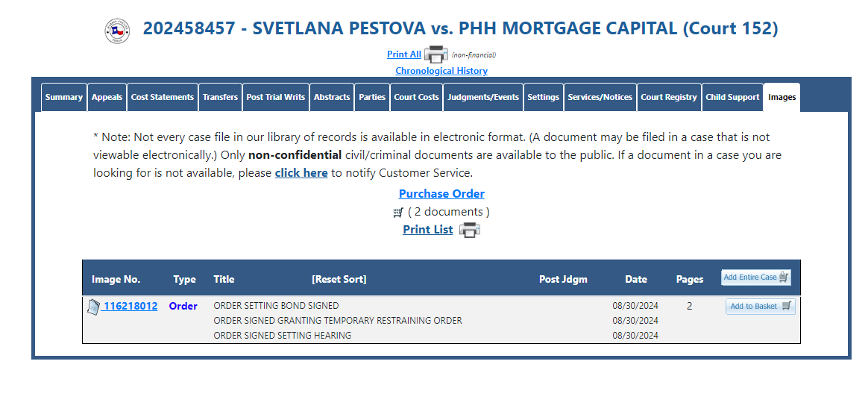Switch to the Summary tab
This screenshot has width=868, height=414.
point(63,98)
